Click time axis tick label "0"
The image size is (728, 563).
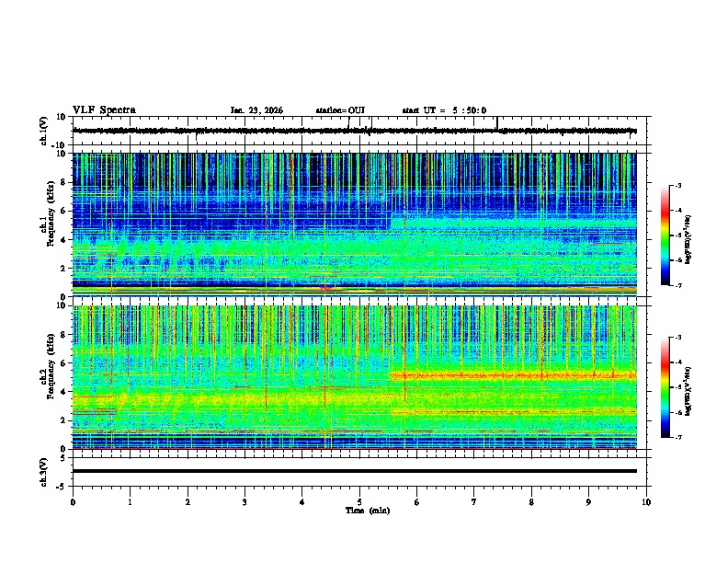point(73,502)
